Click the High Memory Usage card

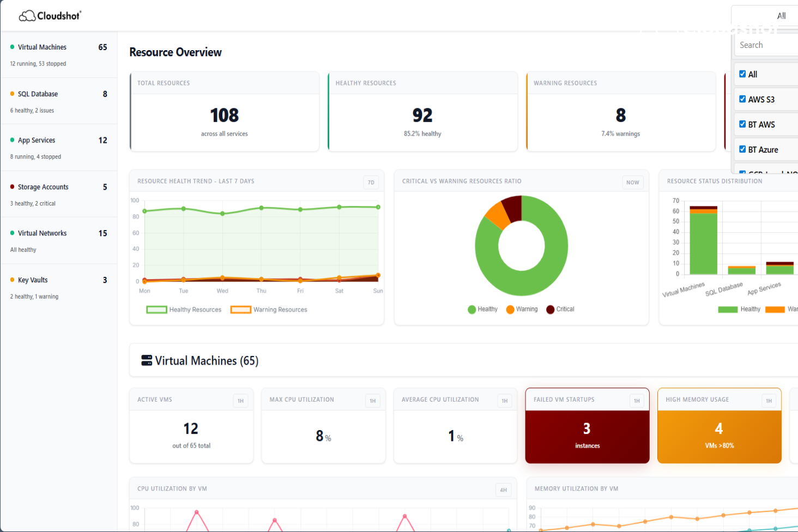[719, 426]
